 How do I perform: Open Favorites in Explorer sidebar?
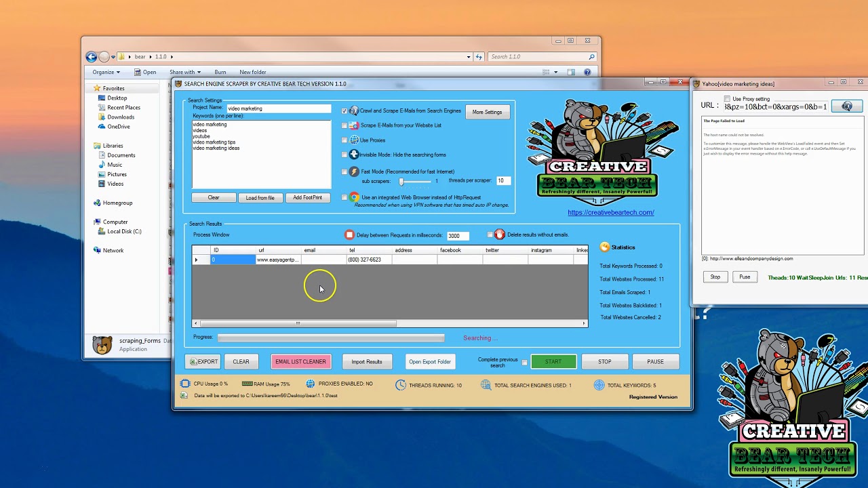(113, 88)
